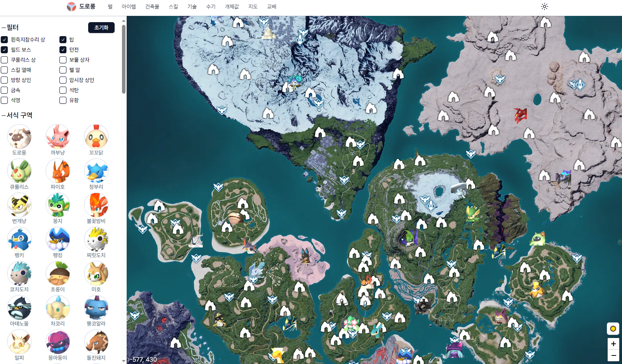Enable the 방랑 상인 filter

(x=4, y=80)
